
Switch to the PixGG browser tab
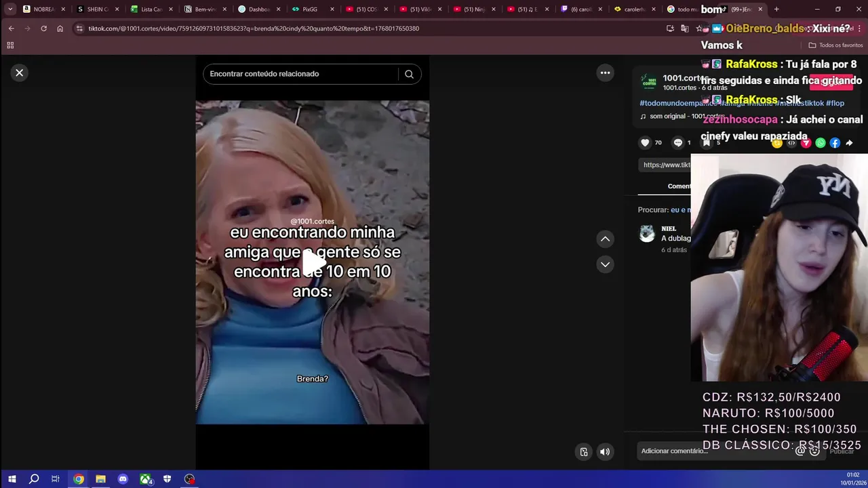tap(314, 9)
